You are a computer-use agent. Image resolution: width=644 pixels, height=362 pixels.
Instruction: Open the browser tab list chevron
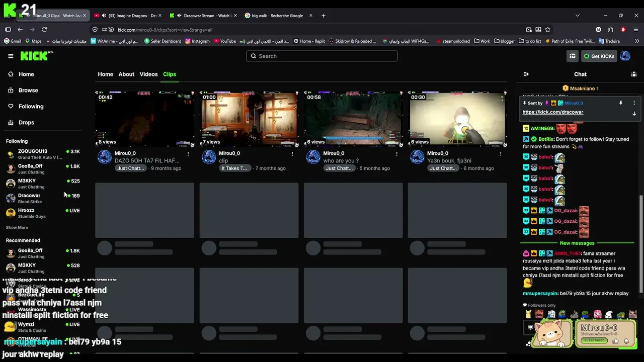click(577, 16)
